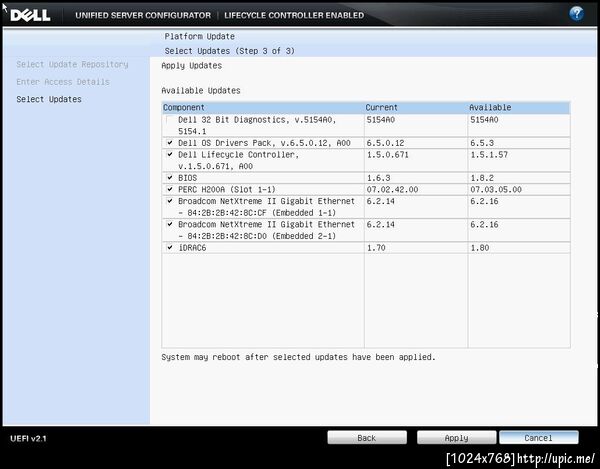Select the Select Updates step
The width and height of the screenshot is (600, 469).
point(49,99)
